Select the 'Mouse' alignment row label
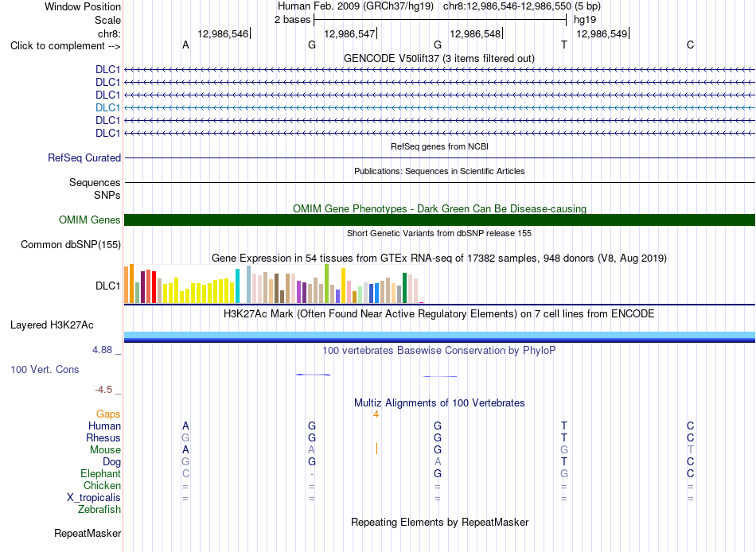This screenshot has height=552, width=756. [x=105, y=450]
